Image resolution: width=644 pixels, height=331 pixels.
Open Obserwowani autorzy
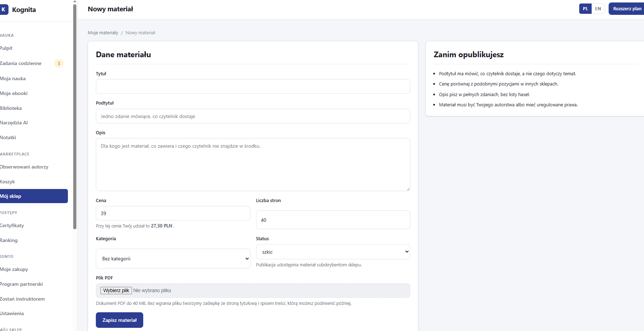24,167
